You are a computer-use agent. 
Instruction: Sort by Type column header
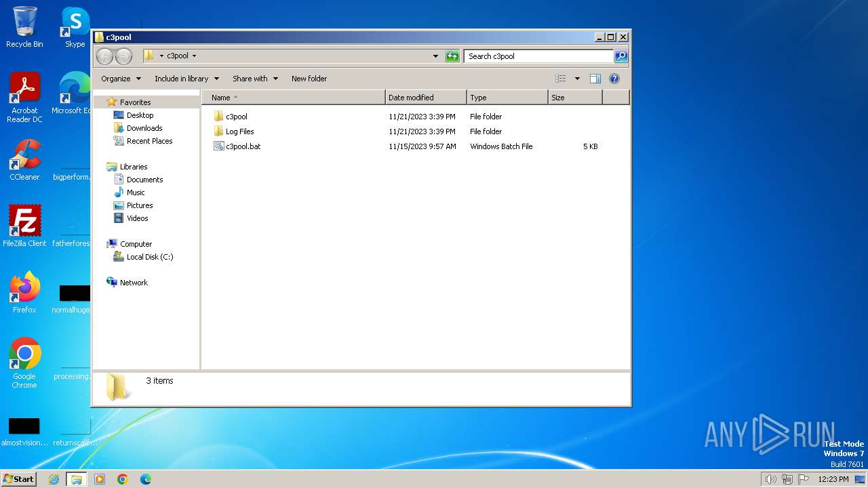507,98
